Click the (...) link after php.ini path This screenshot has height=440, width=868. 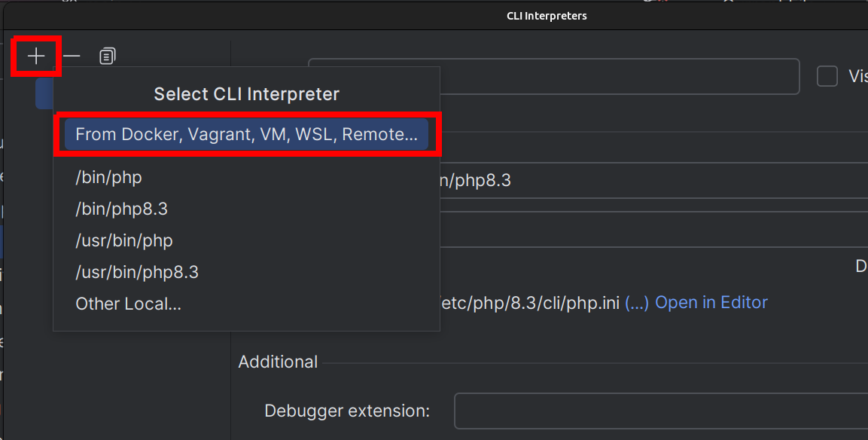tap(637, 303)
